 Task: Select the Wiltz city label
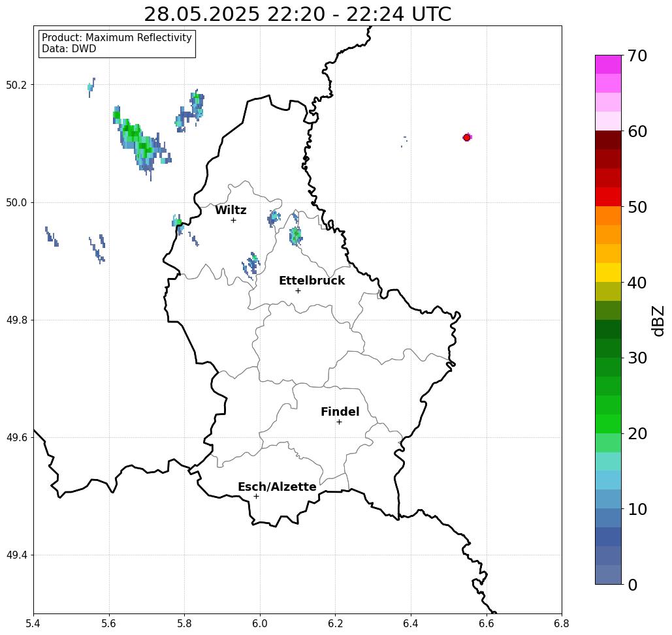(x=231, y=210)
